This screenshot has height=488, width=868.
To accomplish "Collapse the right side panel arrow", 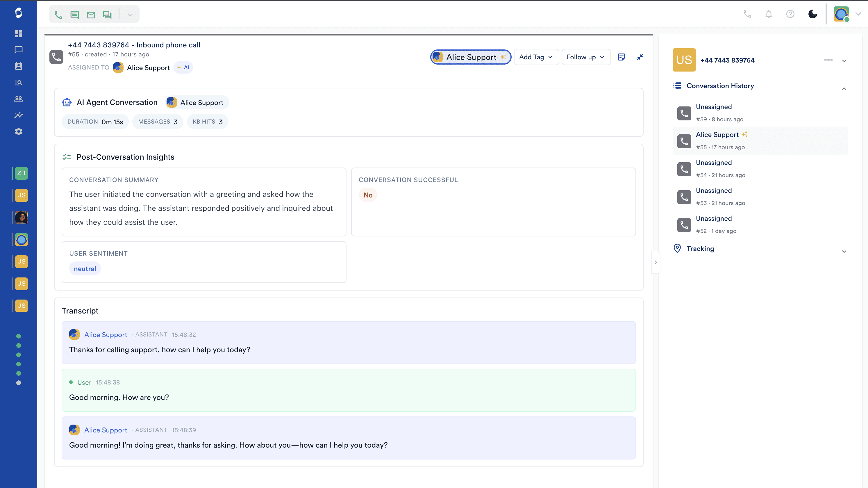I will point(656,262).
